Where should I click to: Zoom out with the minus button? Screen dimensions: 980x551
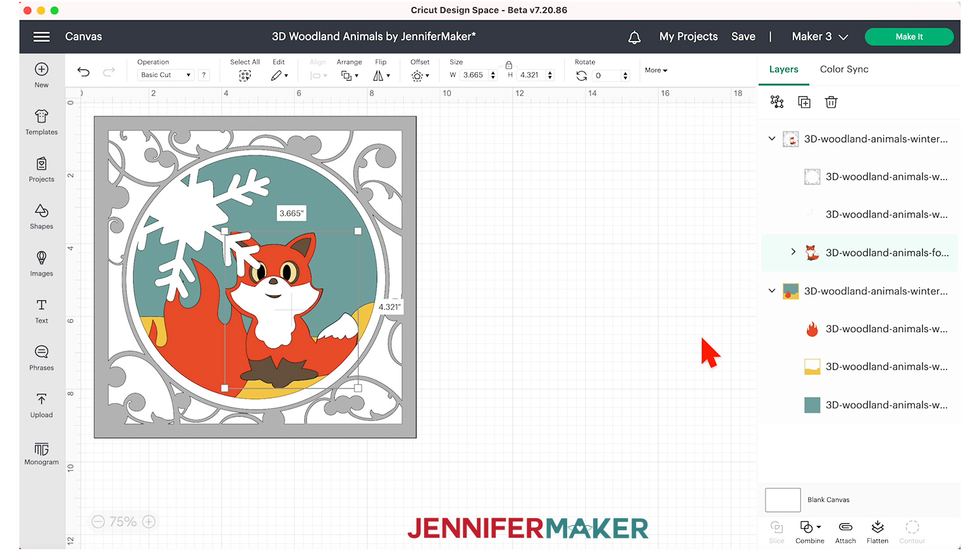coord(98,522)
